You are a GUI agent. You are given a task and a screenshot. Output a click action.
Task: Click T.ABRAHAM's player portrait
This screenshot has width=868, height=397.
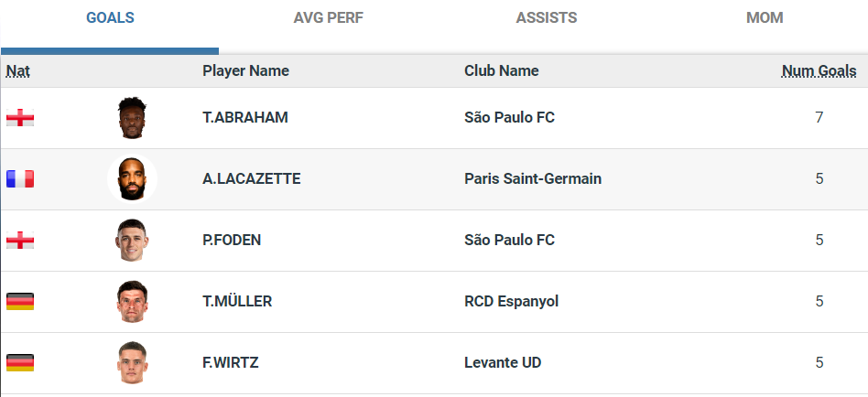(x=132, y=118)
